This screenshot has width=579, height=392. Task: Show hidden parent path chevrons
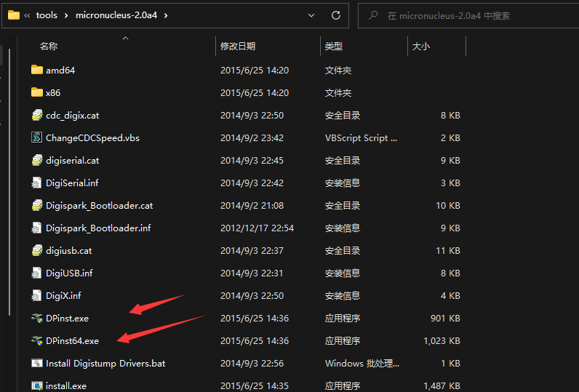(27, 15)
